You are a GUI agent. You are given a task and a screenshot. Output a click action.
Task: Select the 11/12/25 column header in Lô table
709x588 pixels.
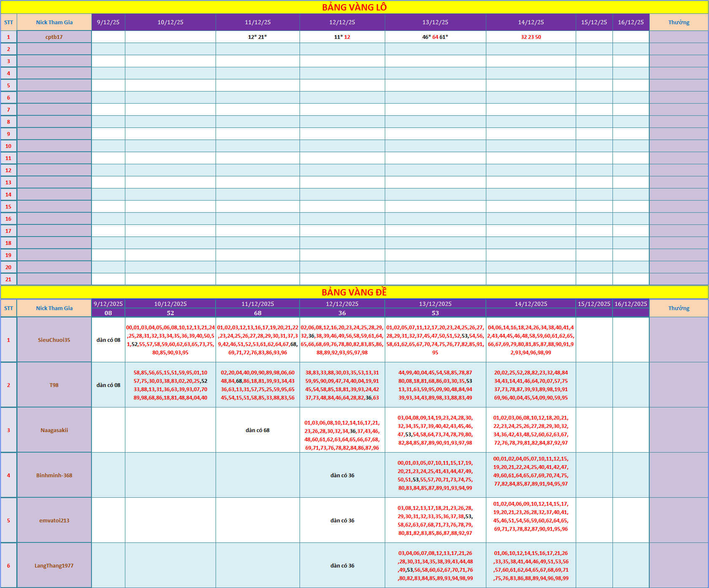click(x=257, y=22)
